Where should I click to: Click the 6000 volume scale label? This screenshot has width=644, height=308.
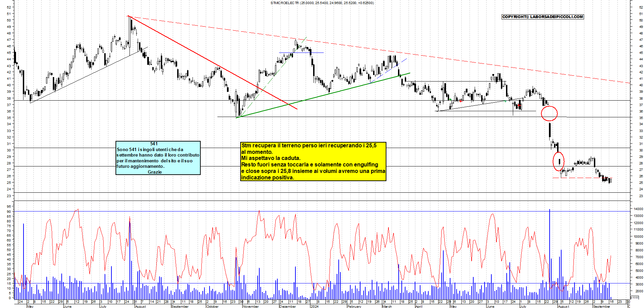[x=639, y=264]
